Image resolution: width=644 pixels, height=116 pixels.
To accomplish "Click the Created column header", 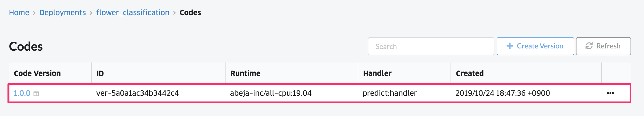I will pos(470,73).
